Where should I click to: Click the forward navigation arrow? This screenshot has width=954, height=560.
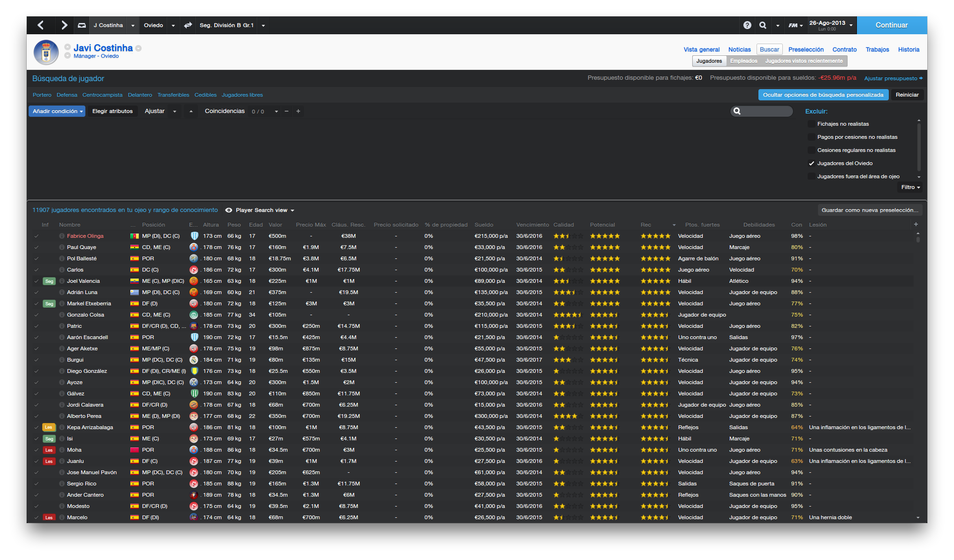(64, 25)
